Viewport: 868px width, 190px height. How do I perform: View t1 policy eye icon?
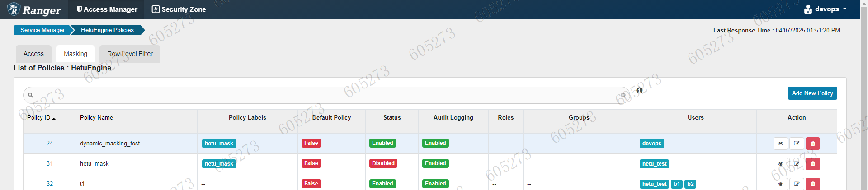[x=781, y=184]
